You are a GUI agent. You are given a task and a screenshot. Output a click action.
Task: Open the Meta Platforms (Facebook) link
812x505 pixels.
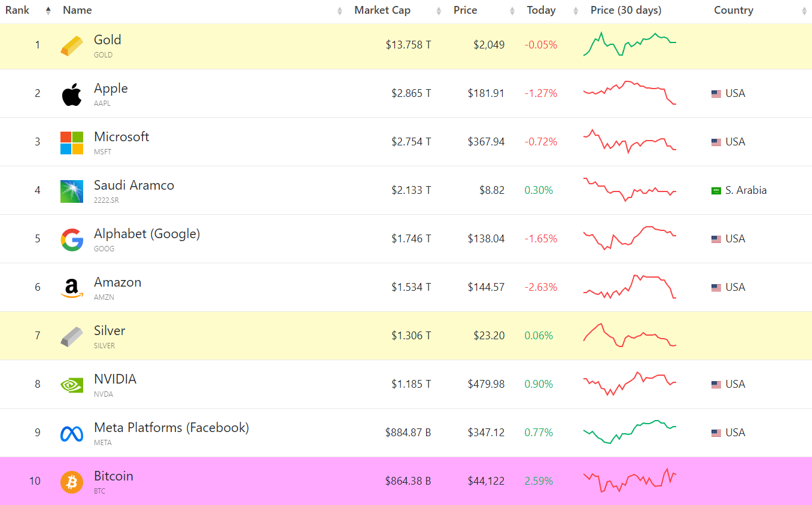(x=171, y=428)
